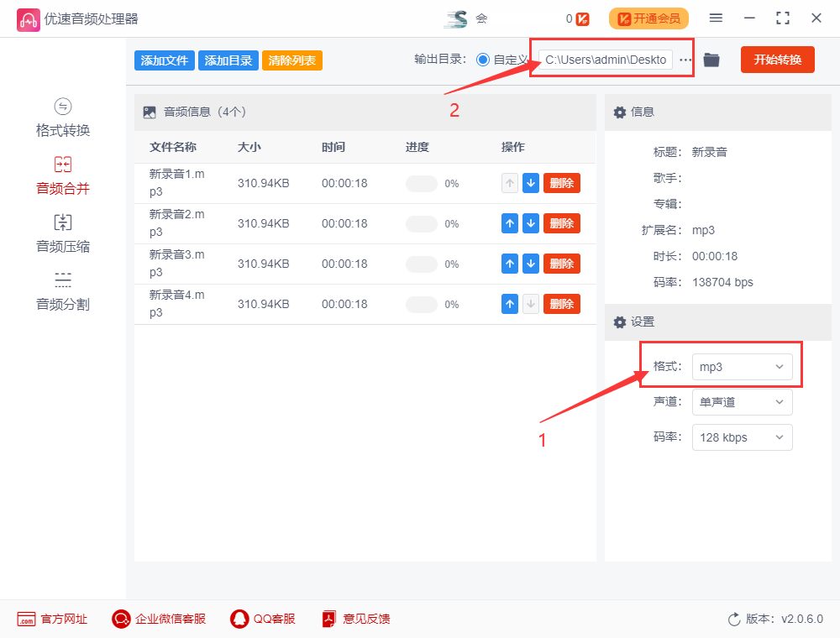Open the 格式 mp3 dropdown
This screenshot has width=840, height=638.
pyautogui.click(x=742, y=367)
